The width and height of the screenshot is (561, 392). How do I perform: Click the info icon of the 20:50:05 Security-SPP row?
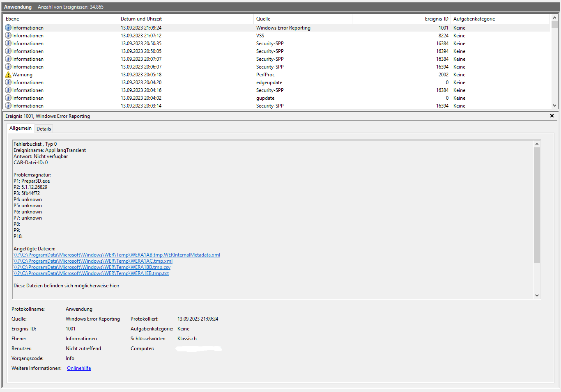[8, 51]
